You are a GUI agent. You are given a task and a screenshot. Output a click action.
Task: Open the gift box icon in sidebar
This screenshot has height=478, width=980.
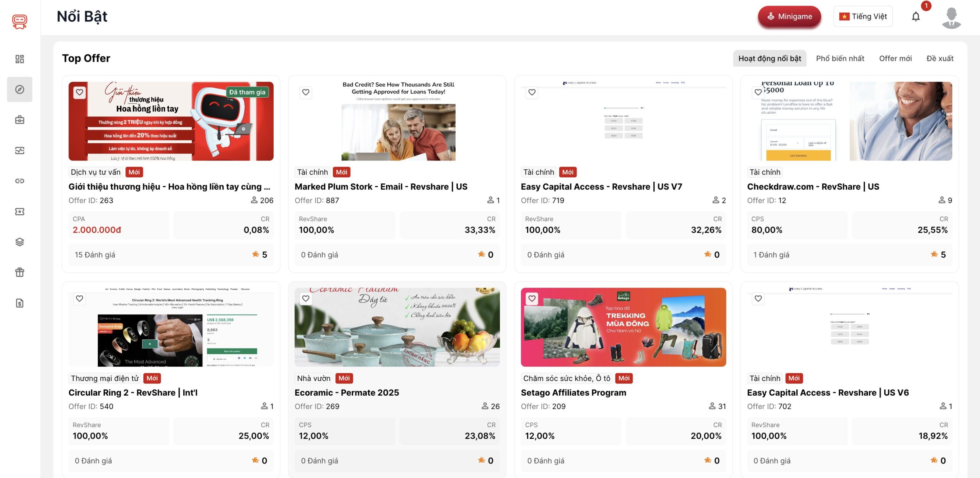20,272
